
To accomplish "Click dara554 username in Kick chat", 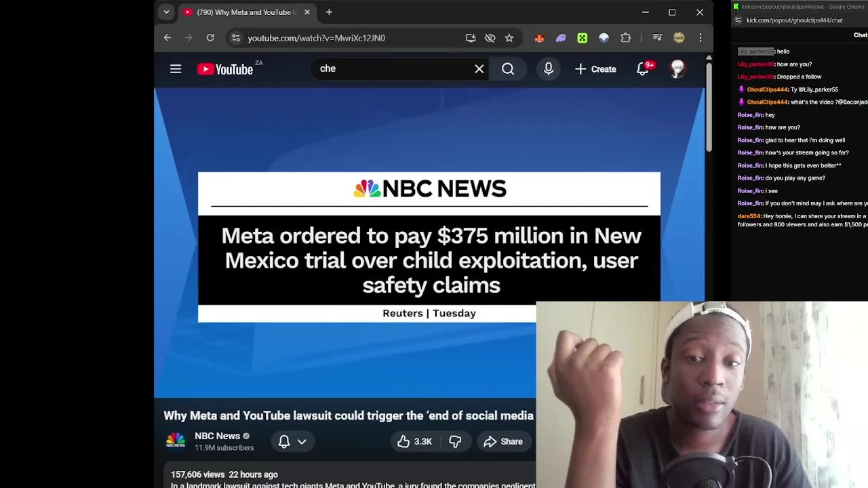I will point(749,216).
